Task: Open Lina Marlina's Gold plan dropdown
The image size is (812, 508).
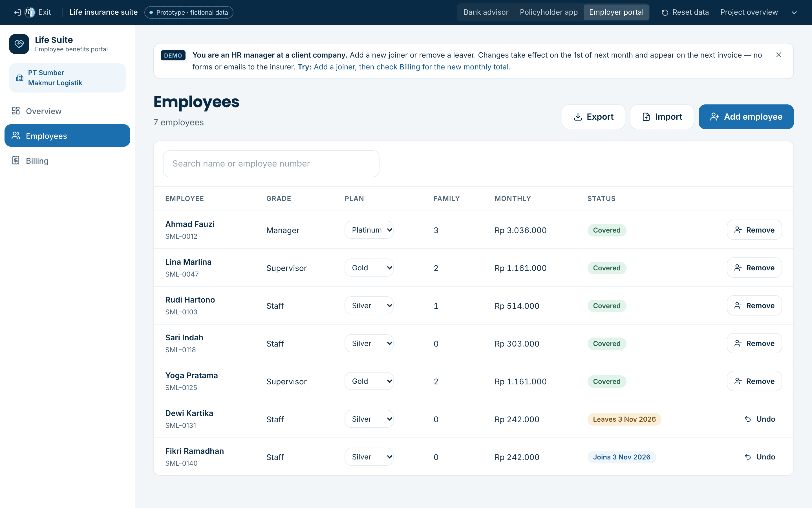Action: point(369,268)
